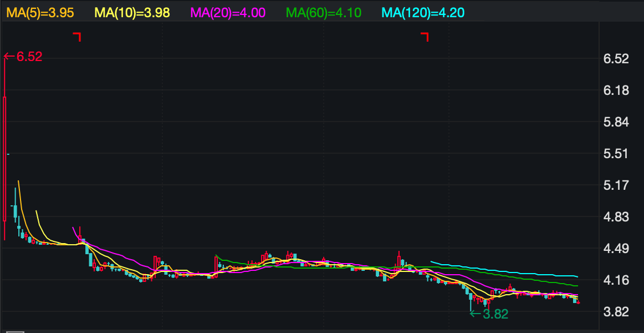The height and width of the screenshot is (333, 644).
Task: Click the 5.84 value on price axis
Action: pos(616,122)
